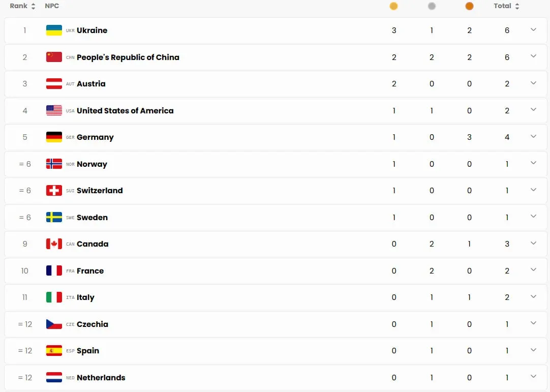Click the Germany flag icon
The width and height of the screenshot is (550, 392).
[54, 137]
